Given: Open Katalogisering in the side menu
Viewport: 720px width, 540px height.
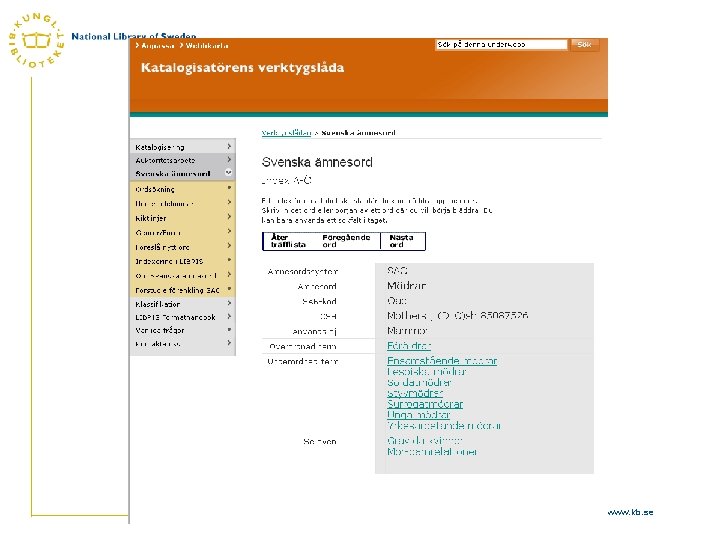Looking at the screenshot, I should click(x=160, y=147).
